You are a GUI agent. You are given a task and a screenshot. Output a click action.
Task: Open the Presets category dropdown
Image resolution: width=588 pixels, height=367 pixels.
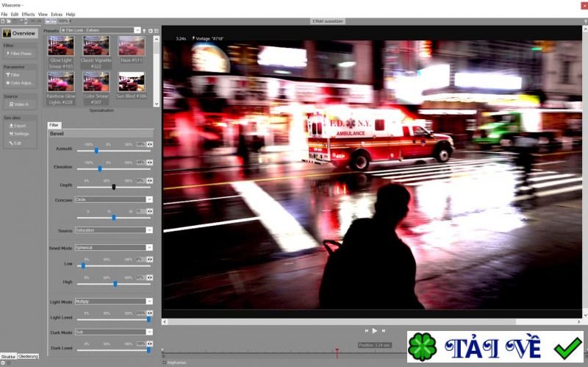click(101, 30)
